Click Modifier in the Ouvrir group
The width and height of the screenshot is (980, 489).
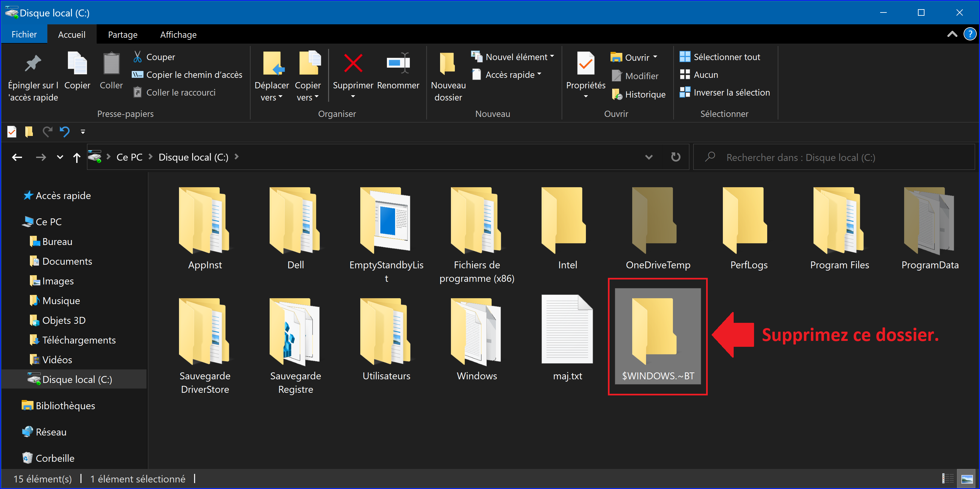635,76
